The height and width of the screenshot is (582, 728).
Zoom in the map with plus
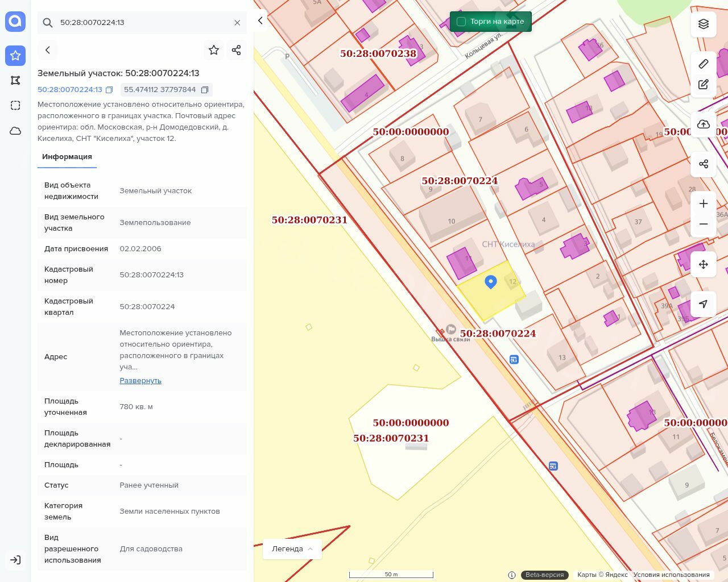click(x=704, y=203)
